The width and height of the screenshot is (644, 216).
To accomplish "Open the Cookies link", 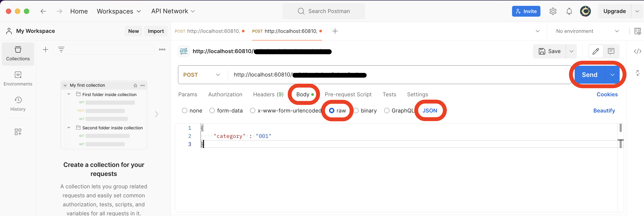I will (x=607, y=94).
